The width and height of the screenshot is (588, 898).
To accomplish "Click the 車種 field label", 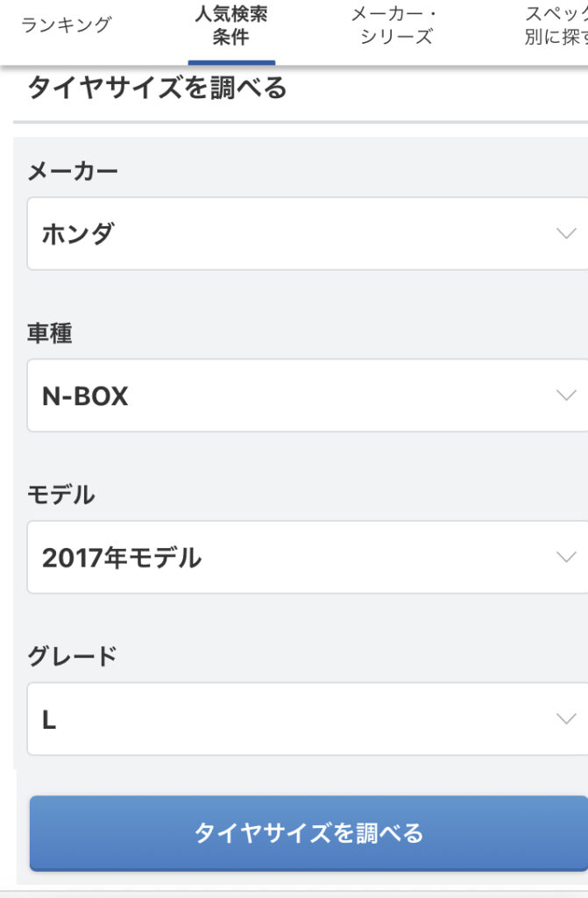I will click(50, 333).
